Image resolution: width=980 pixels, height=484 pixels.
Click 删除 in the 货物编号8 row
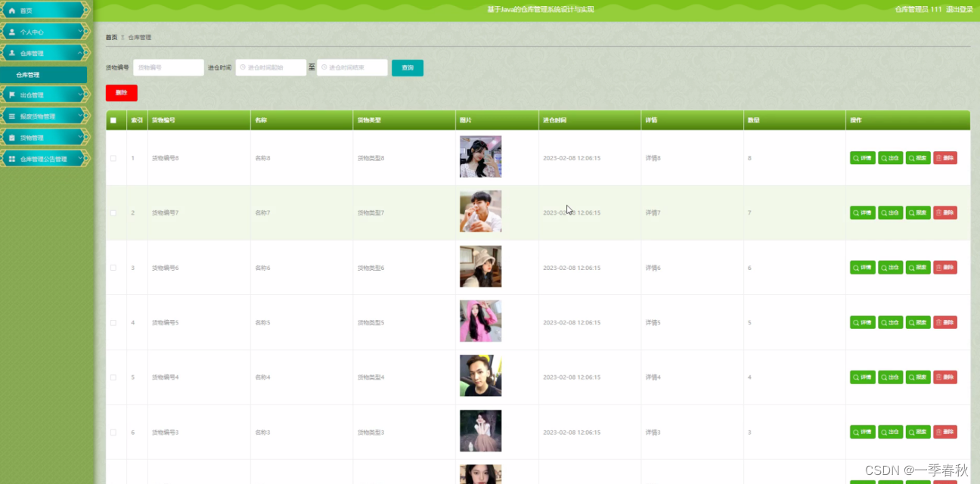pos(945,158)
